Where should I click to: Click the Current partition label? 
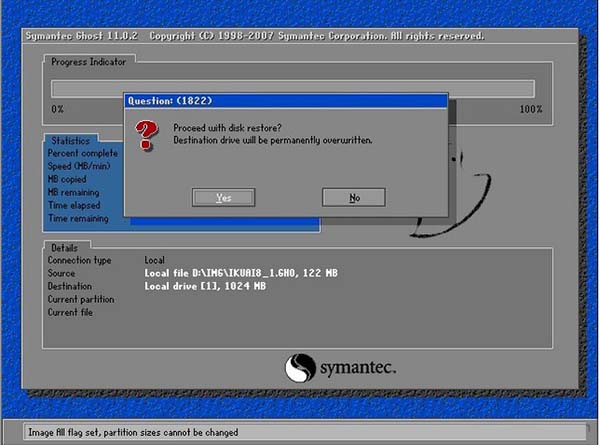click(81, 299)
